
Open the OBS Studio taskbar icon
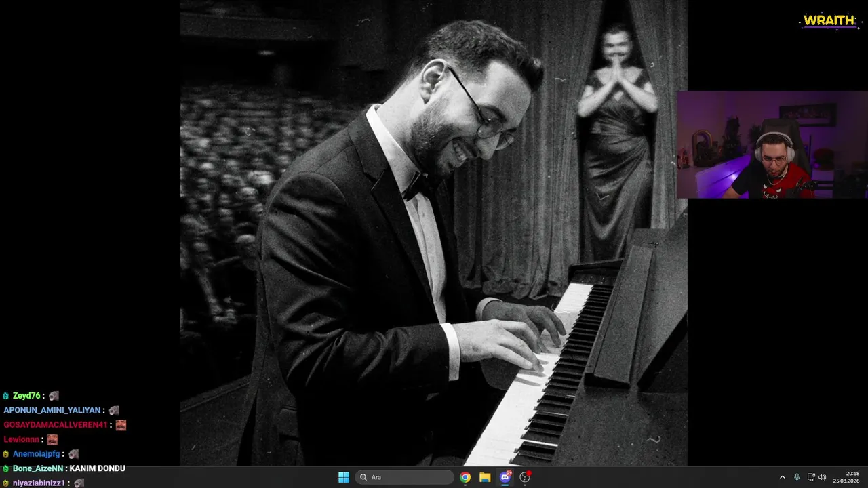[525, 477]
